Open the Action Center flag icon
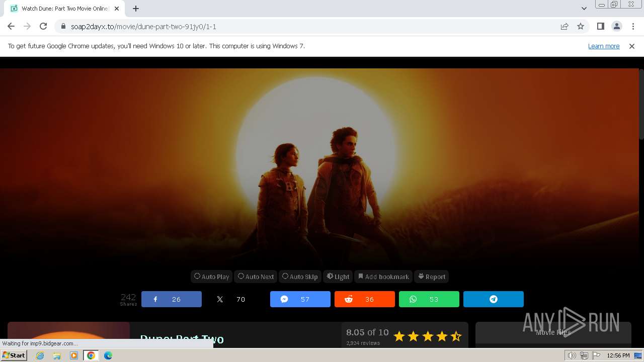Image resolution: width=644 pixels, height=362 pixels. (596, 355)
